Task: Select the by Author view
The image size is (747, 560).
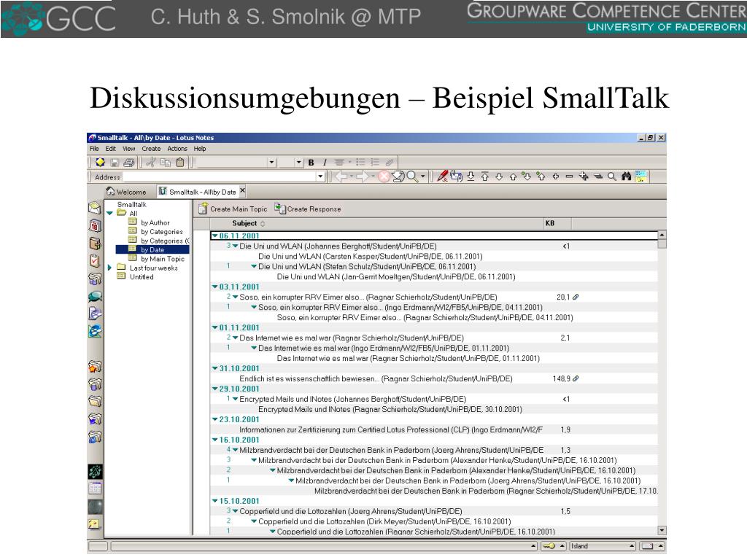Action: click(155, 222)
